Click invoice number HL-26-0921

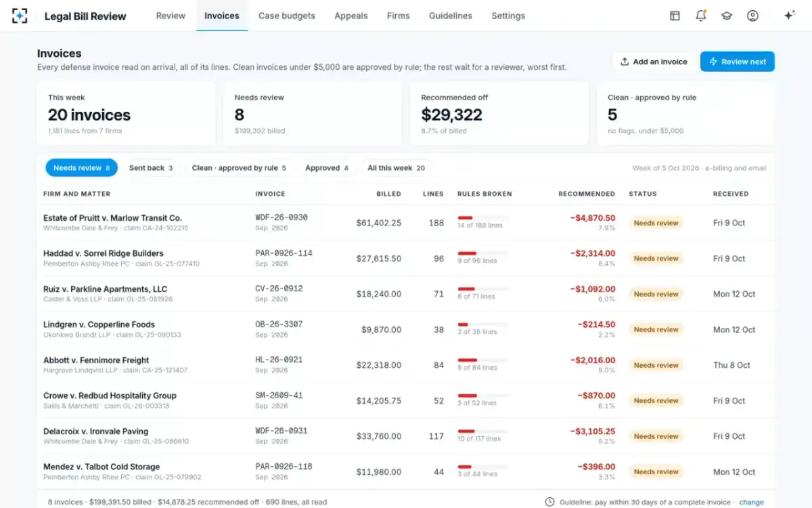[279, 360]
